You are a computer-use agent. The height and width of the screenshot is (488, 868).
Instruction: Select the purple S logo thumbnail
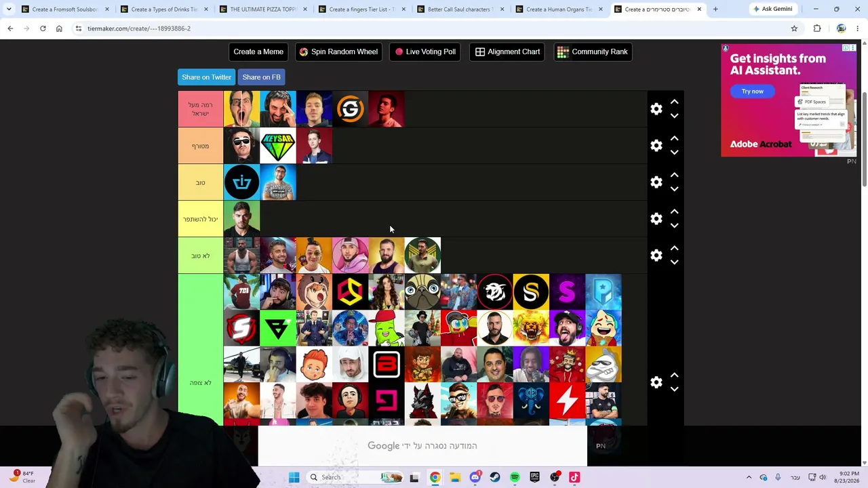[x=567, y=292]
